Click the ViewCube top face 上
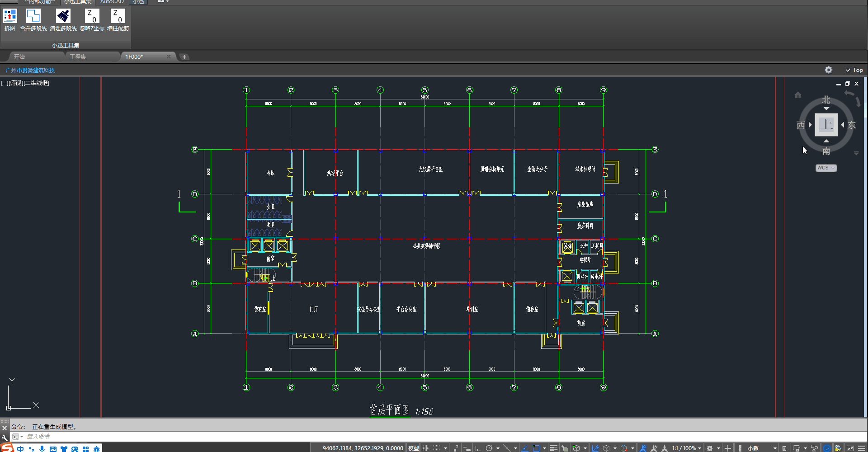This screenshot has width=868, height=452. 826,124
